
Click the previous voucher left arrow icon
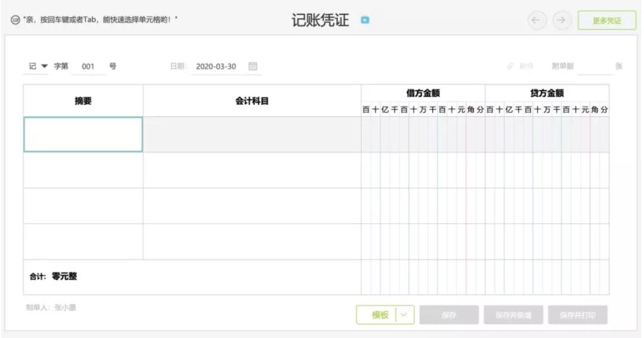coord(536,20)
